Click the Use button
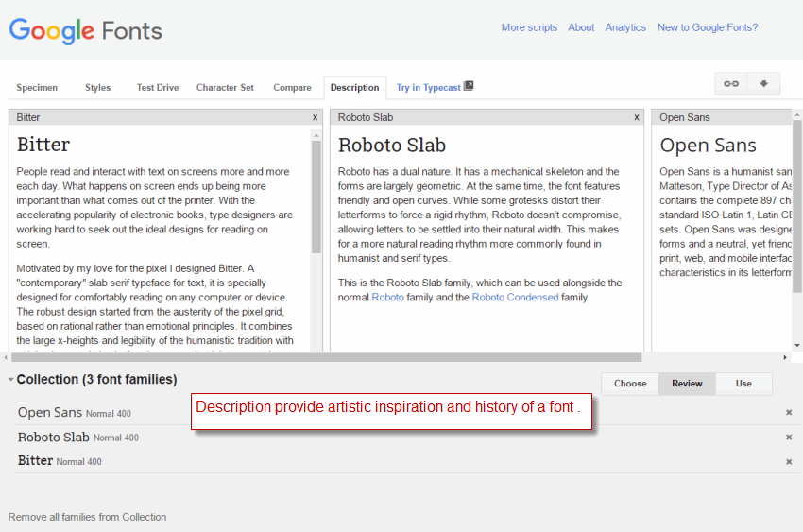 (743, 384)
